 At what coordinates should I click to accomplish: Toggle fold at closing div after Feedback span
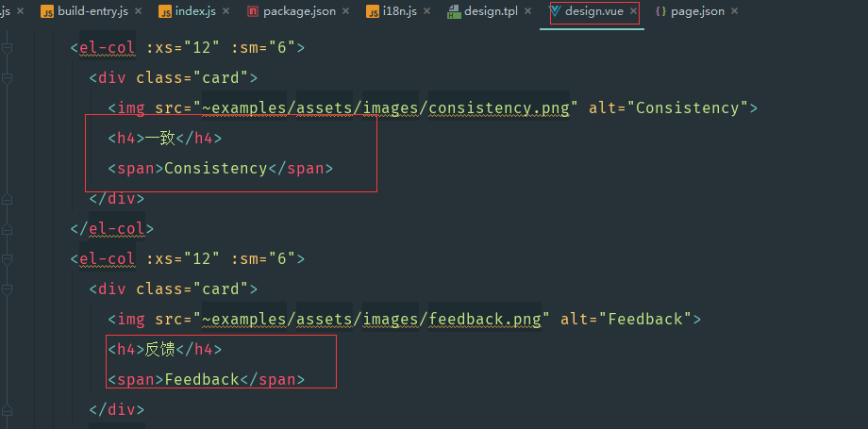(x=7, y=409)
